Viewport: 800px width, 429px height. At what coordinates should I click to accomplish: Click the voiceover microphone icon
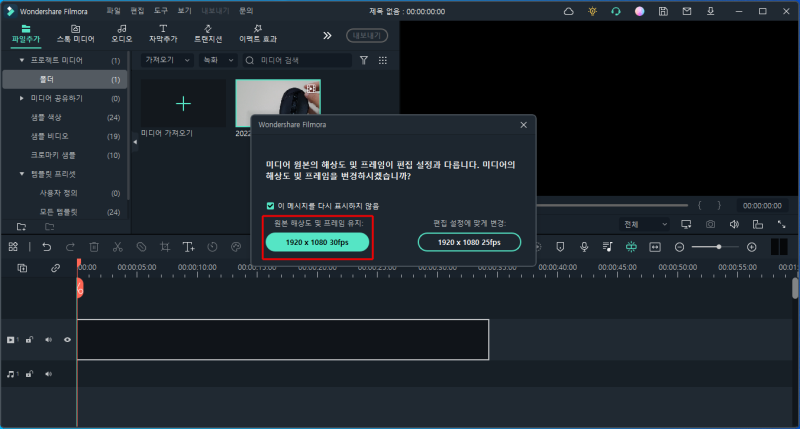584,247
